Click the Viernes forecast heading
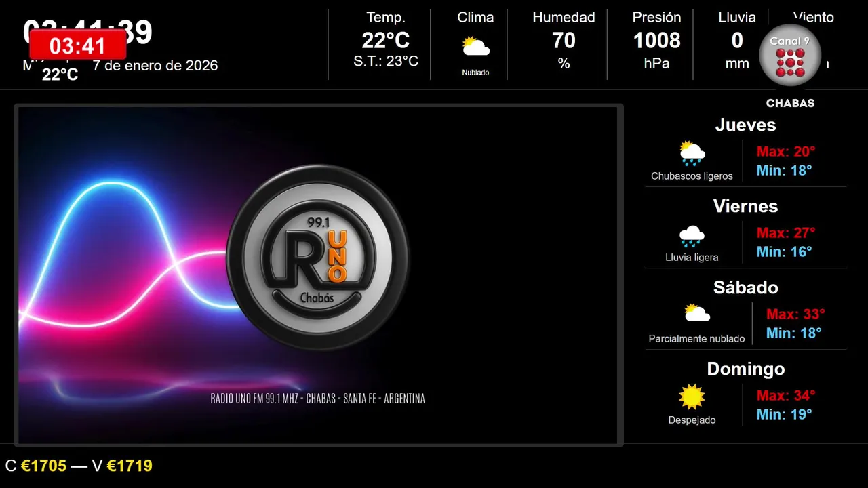 point(745,206)
